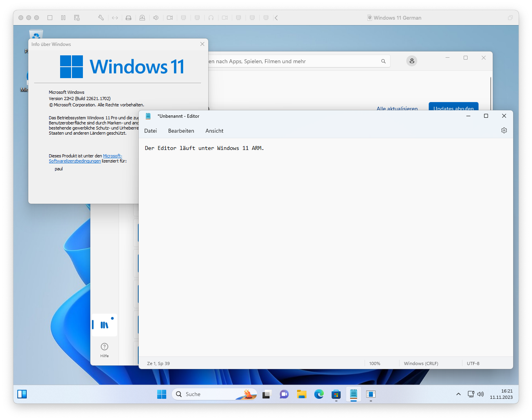This screenshot has height=420, width=532.
Task: Click the Editor notepad icon in title bar
Action: click(x=148, y=116)
